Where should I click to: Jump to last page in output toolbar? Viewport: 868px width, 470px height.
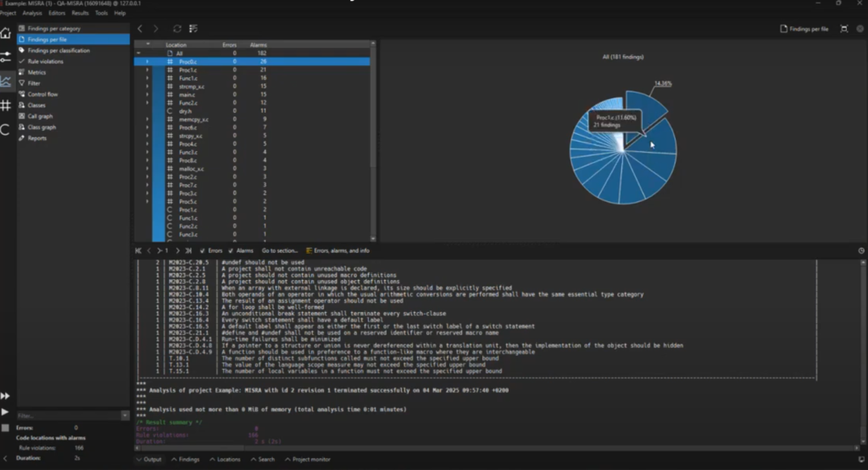click(188, 250)
